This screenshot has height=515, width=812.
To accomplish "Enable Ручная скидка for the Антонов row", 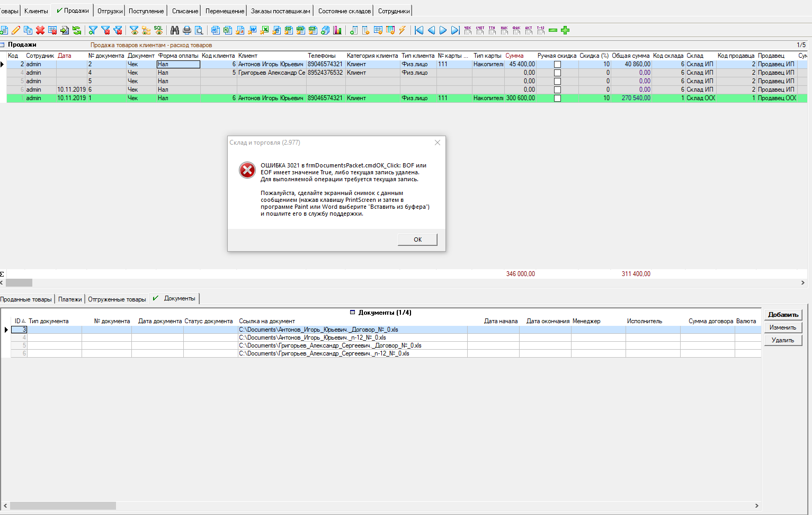I will click(x=557, y=64).
